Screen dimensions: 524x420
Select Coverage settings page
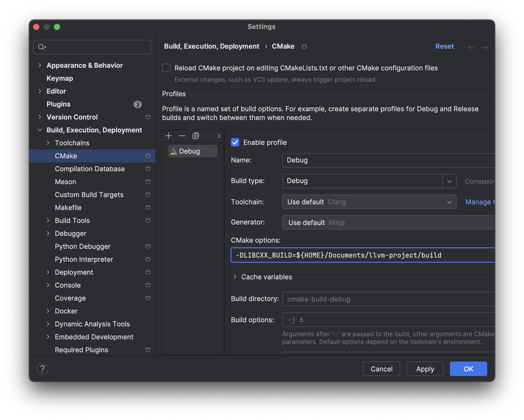click(70, 298)
